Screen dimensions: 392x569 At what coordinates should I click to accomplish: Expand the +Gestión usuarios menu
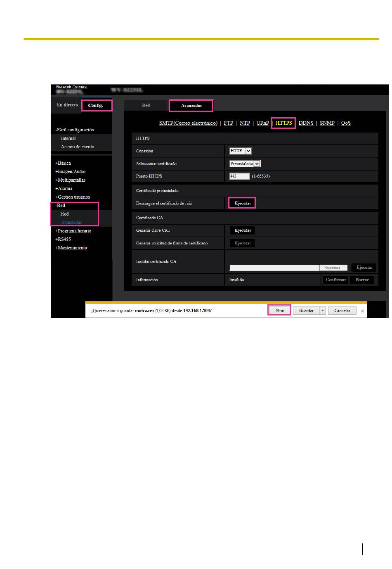point(73,197)
